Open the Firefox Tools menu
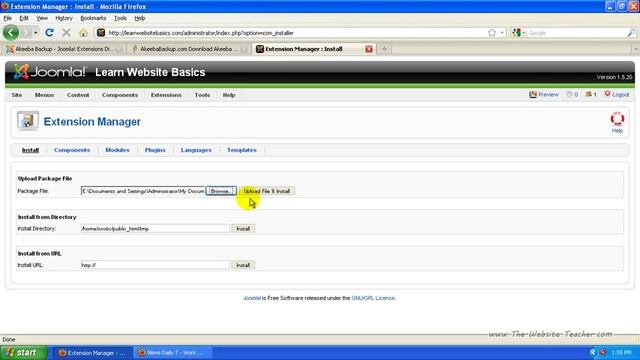This screenshot has width=640, height=360. tap(120, 18)
